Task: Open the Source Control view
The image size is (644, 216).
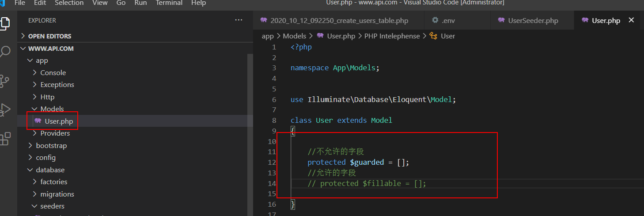Action: [x=4, y=81]
